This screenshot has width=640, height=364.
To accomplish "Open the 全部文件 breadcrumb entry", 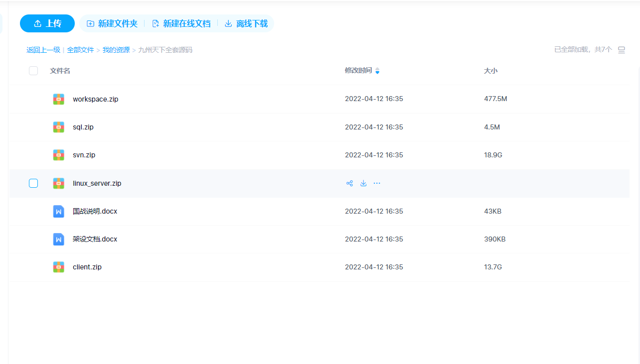I will 81,49.
